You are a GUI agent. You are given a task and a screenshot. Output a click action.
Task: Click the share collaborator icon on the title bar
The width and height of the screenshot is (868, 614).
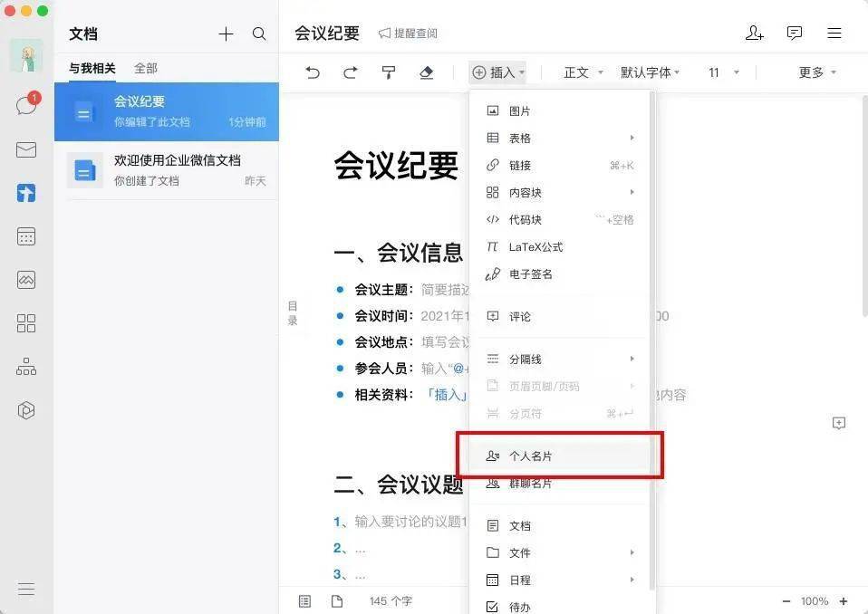pyautogui.click(x=754, y=33)
